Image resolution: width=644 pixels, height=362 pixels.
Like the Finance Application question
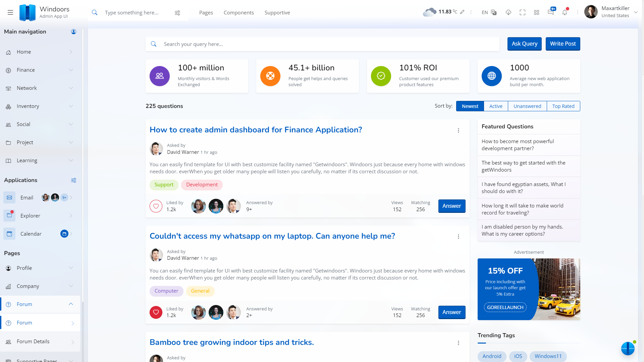(x=156, y=206)
